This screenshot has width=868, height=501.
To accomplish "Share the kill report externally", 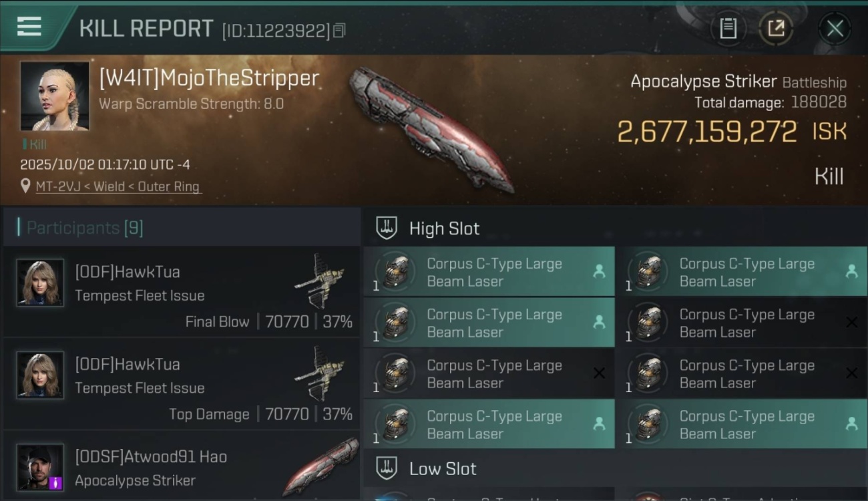I will click(x=776, y=28).
